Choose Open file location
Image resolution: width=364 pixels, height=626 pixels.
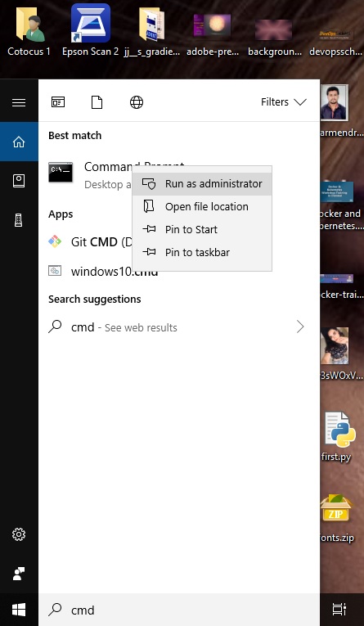[x=202, y=206]
